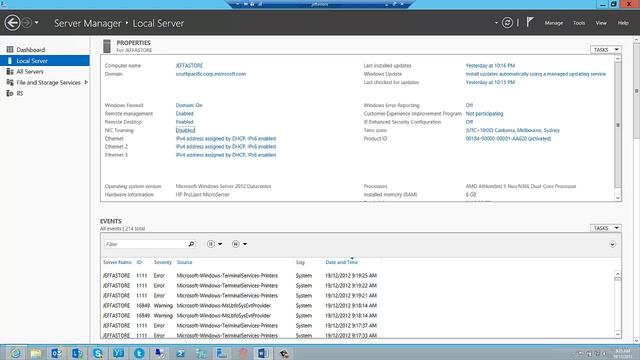Sort events by Log column

(300, 262)
